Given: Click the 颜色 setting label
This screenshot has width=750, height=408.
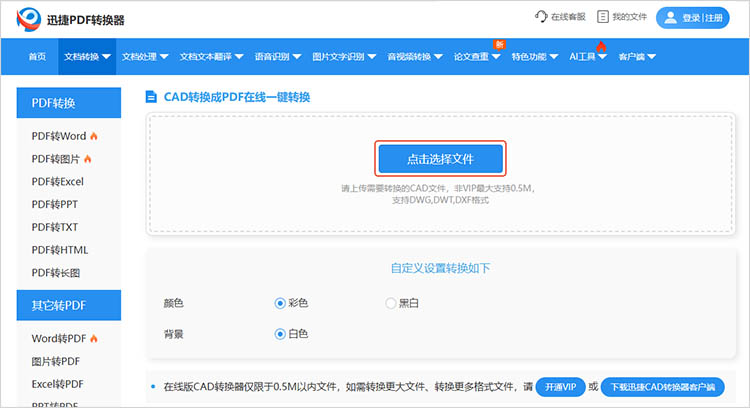Looking at the screenshot, I should tap(174, 303).
